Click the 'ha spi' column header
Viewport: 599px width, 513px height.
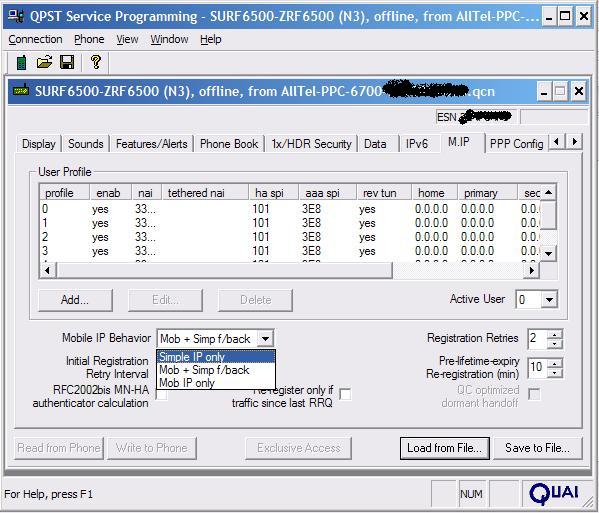tap(274, 193)
